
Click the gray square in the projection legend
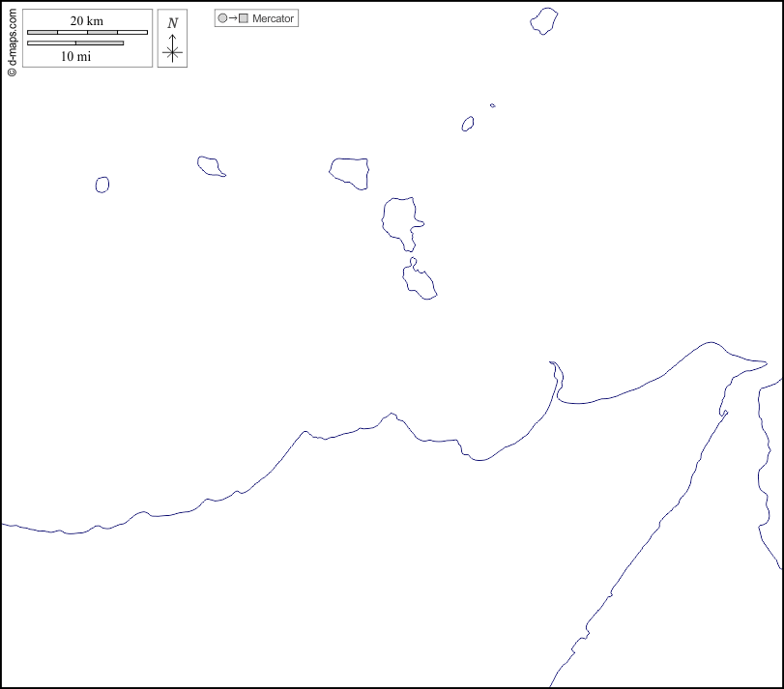point(244,18)
